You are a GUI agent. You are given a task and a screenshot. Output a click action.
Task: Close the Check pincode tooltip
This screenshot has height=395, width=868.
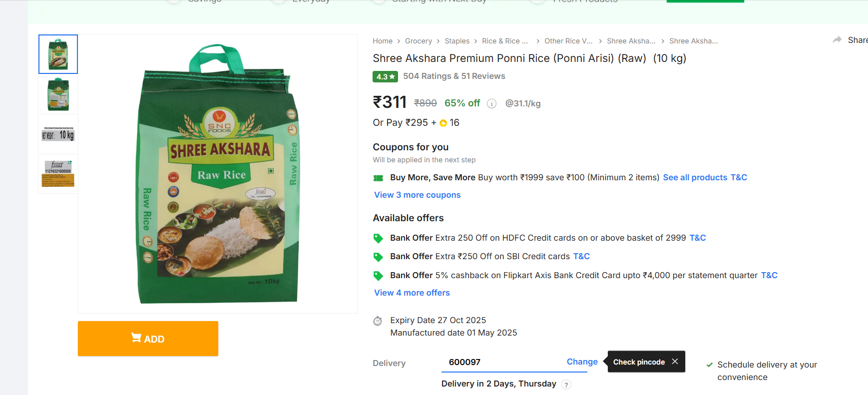[x=675, y=362]
